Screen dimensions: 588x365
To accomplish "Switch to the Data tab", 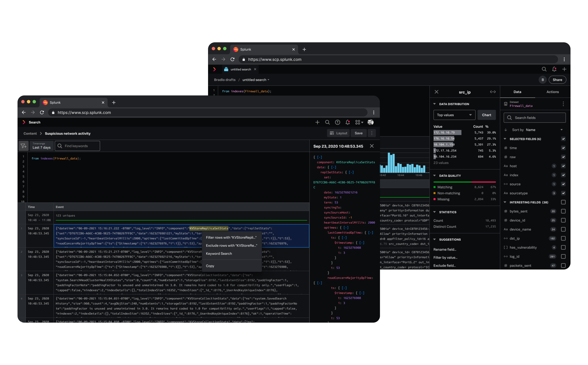I will click(x=517, y=92).
